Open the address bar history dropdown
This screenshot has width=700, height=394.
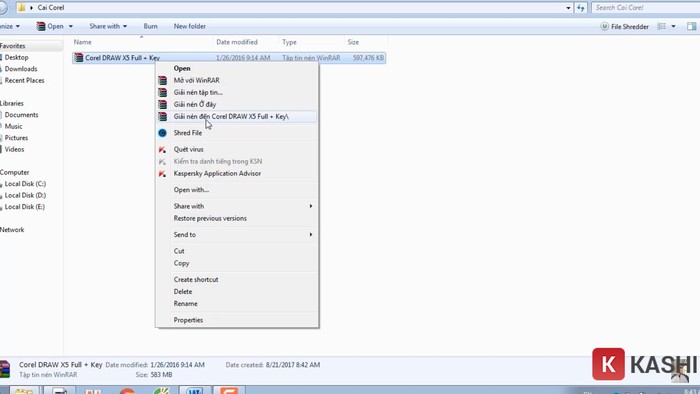coord(568,8)
